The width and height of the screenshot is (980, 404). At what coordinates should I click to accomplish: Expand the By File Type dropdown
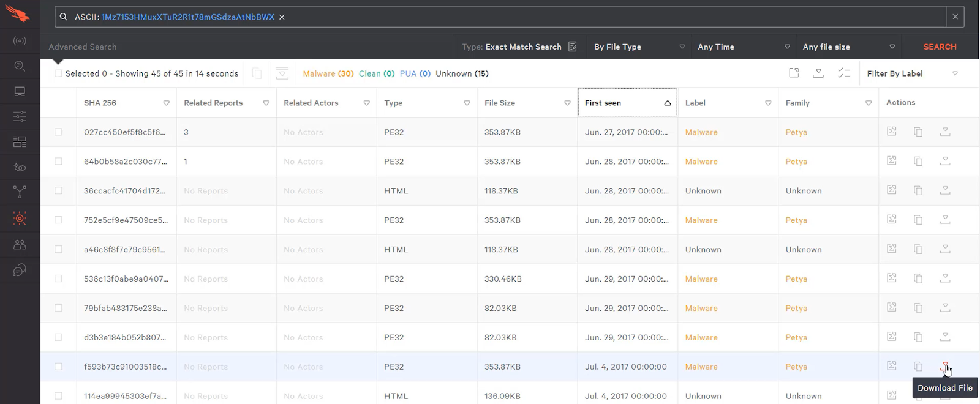click(639, 47)
